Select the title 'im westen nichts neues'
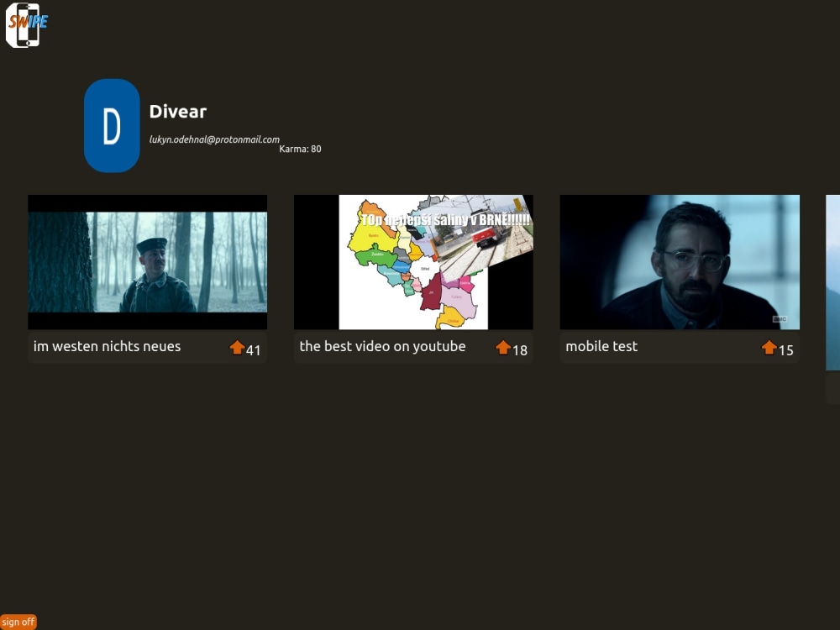 coord(108,347)
